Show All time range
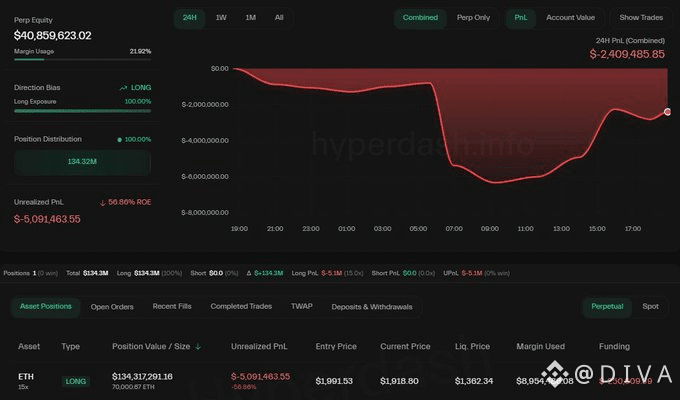 click(x=279, y=18)
